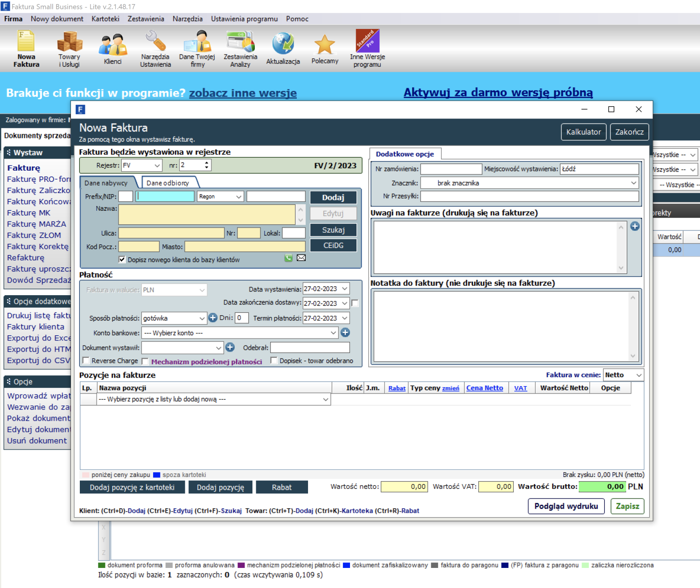Enable Mechanizm podzielonej płatności checkbox
This screenshot has height=588, width=700.
145,361
